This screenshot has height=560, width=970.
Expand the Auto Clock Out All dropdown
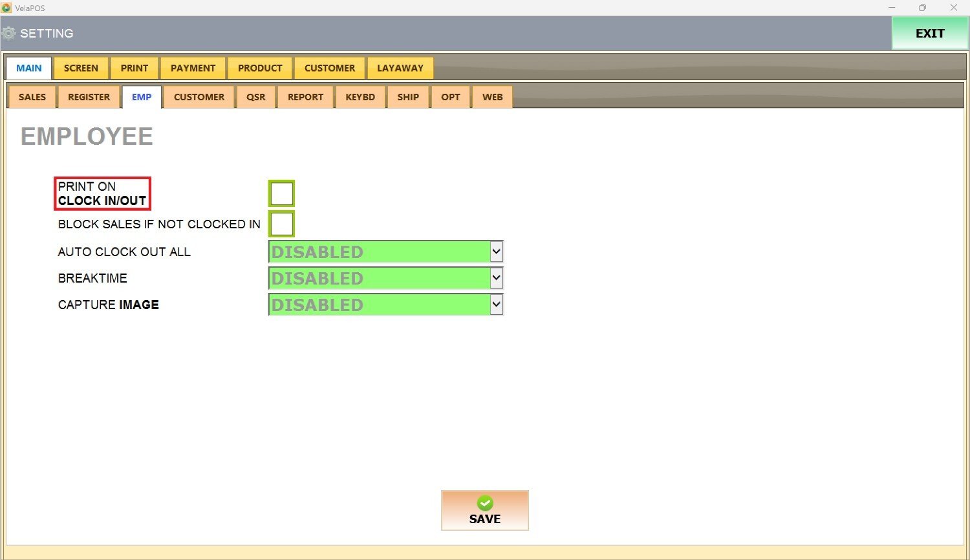(496, 252)
